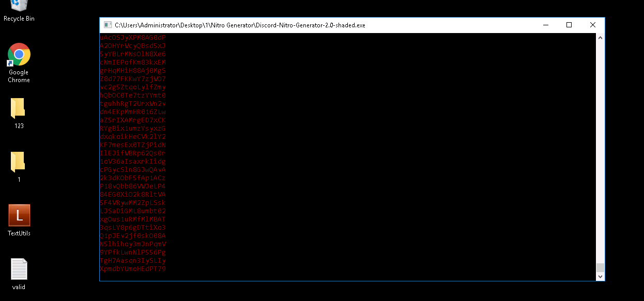Click the code line starting with cNmIEP
644x301 pixels.
(x=133, y=62)
